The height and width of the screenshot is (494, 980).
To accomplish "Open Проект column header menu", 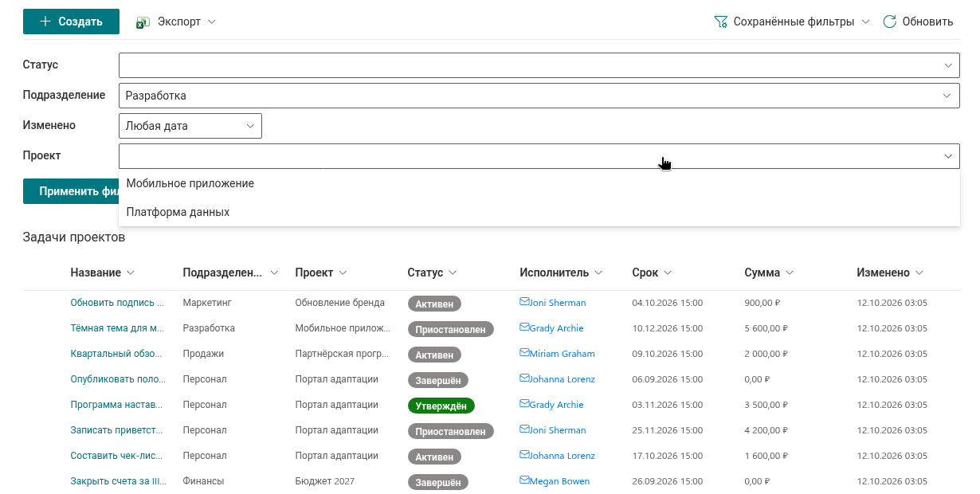I will click(x=321, y=272).
